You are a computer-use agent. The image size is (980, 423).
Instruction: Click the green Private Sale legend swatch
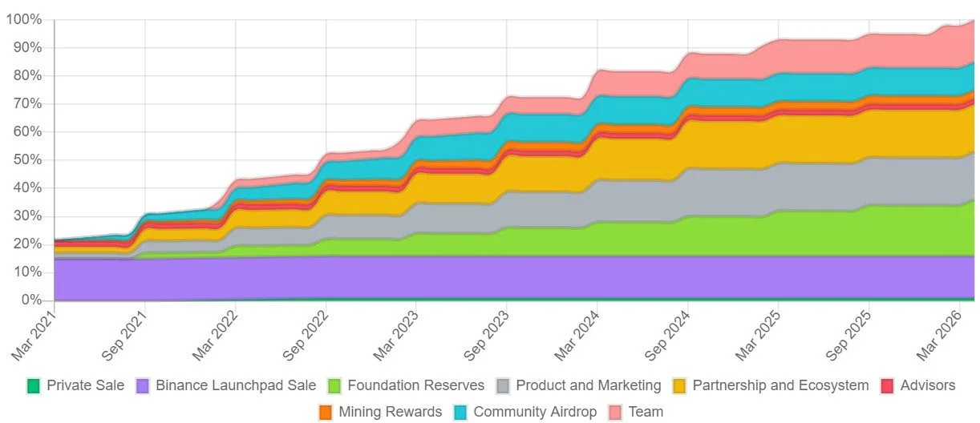(34, 386)
